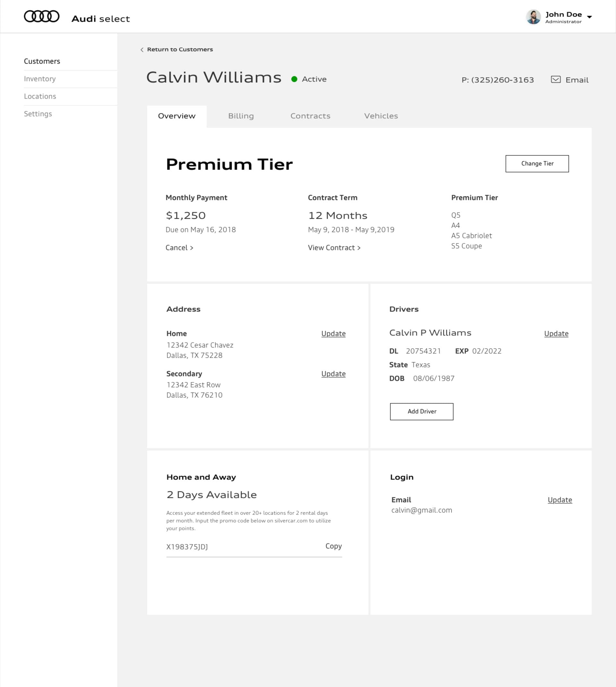
Task: Click the green Active status dot
Action: 295,79
